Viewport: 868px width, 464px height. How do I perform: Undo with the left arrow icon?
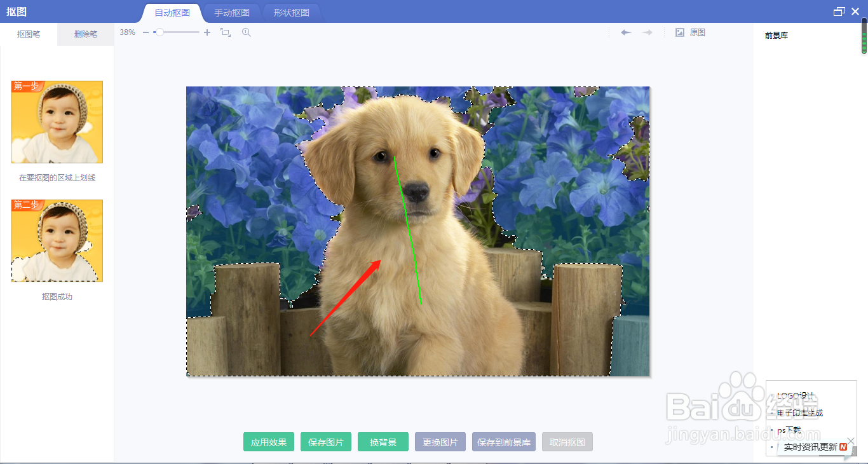pyautogui.click(x=626, y=32)
